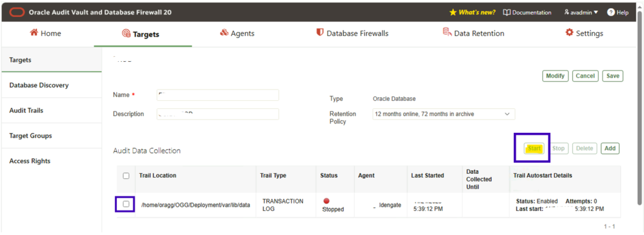The height and width of the screenshot is (235, 644).
Task: Select Database Discovery in the sidebar
Action: click(52, 85)
